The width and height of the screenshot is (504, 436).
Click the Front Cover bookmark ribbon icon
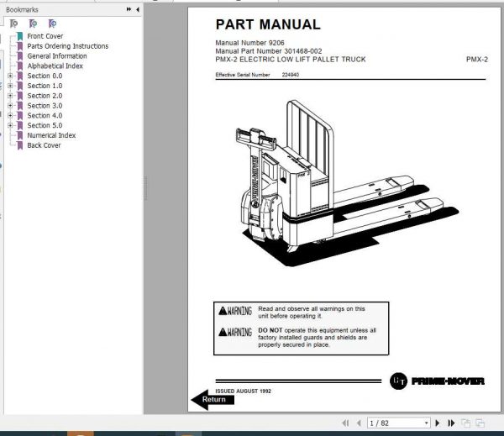tap(20, 36)
